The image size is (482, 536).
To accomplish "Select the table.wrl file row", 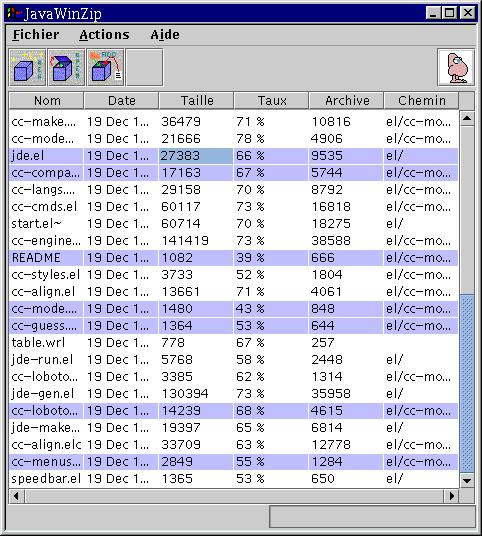I will [x=233, y=343].
